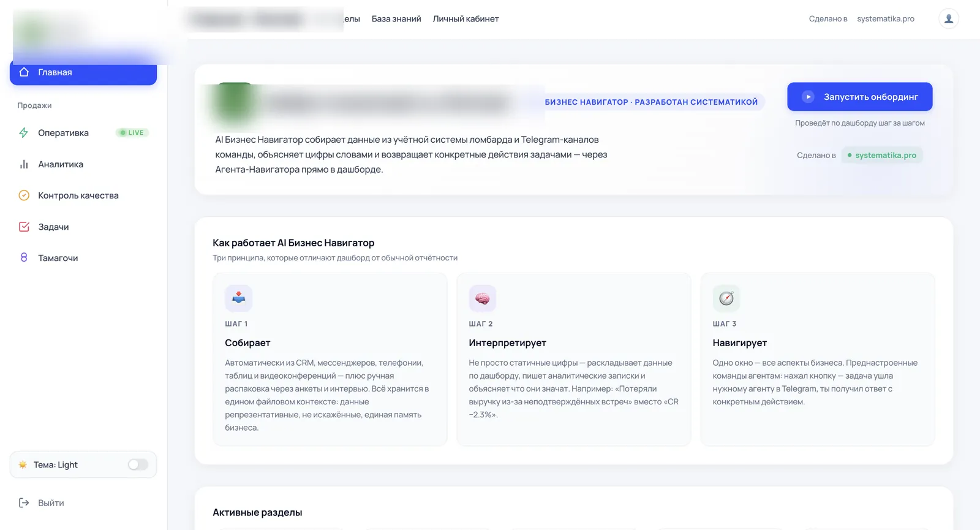
Task: Click the brain icon in Шаг 2 card
Action: click(483, 298)
